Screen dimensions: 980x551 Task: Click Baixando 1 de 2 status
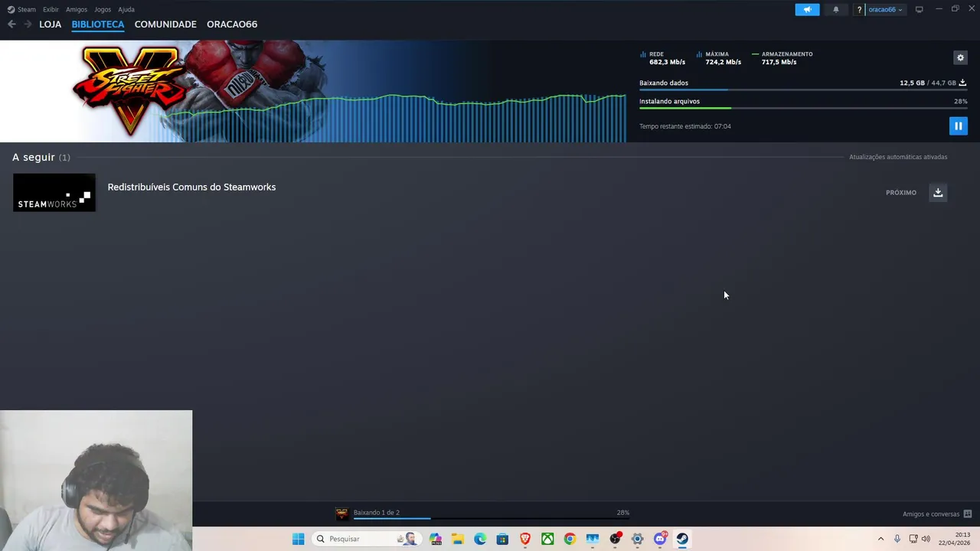377,513
